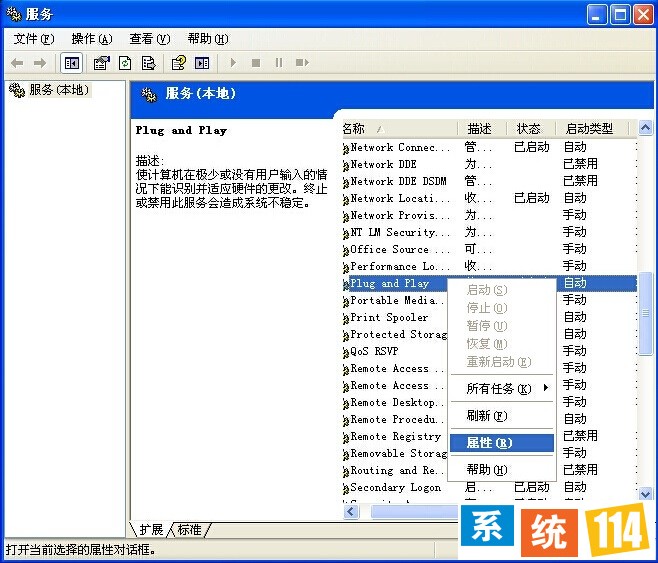
Task: Click the Export List toolbar icon
Action: point(148,63)
